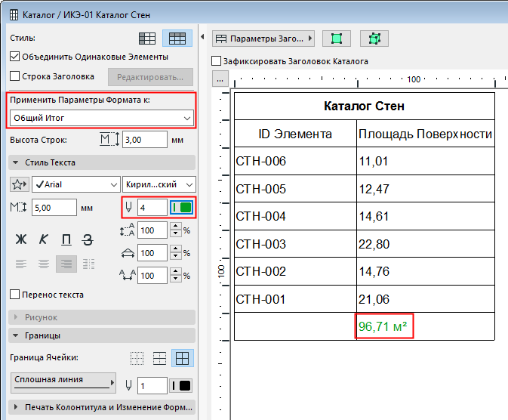The image size is (508, 420).
Task: Align text center
Action: [44, 264]
